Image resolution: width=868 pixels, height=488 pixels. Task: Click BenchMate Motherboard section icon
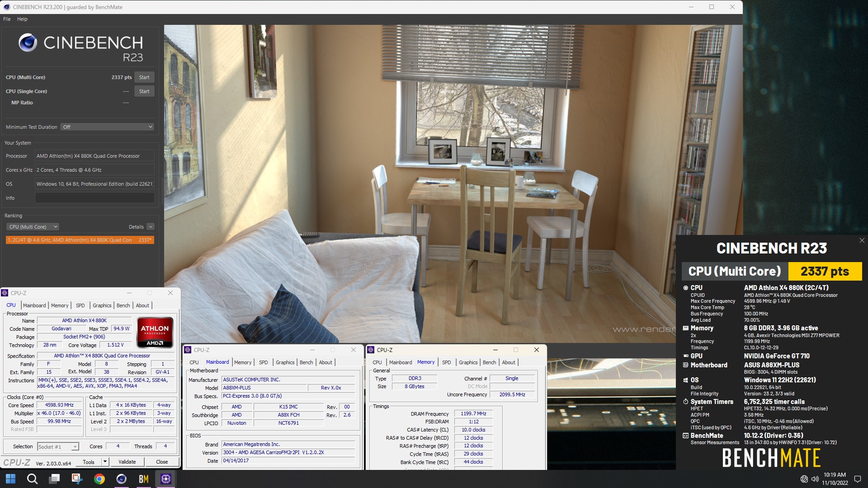(x=685, y=365)
